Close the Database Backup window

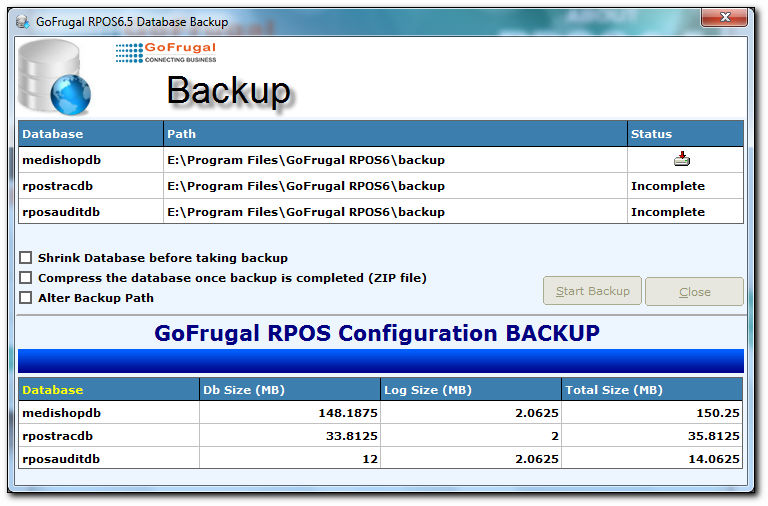(724, 18)
